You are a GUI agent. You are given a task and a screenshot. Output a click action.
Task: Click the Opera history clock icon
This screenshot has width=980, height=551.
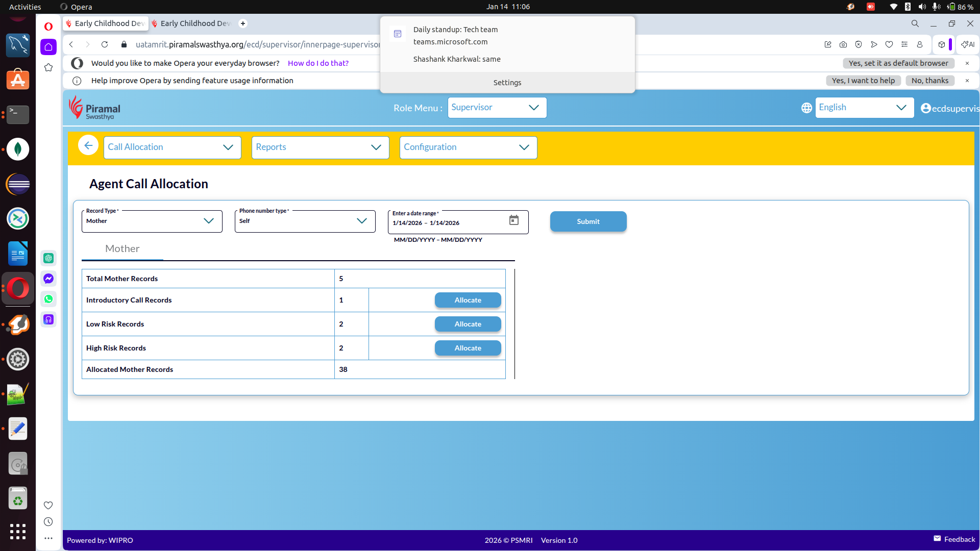[x=48, y=521]
